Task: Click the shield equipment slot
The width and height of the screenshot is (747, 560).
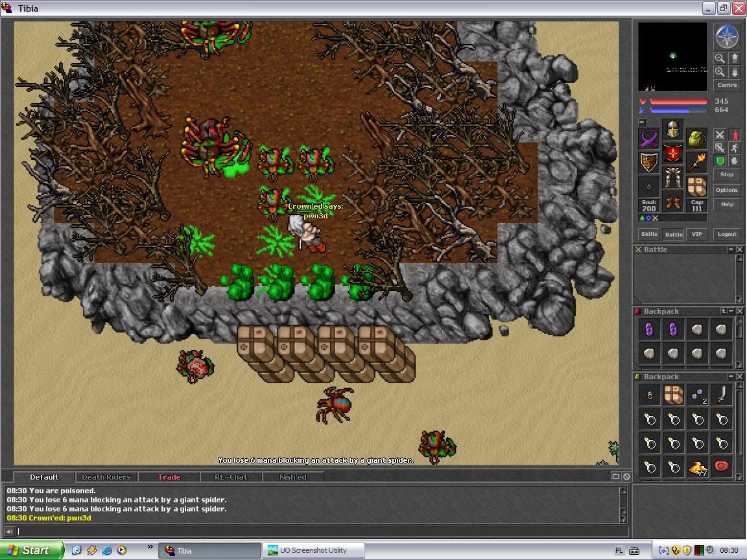Action: click(x=648, y=163)
